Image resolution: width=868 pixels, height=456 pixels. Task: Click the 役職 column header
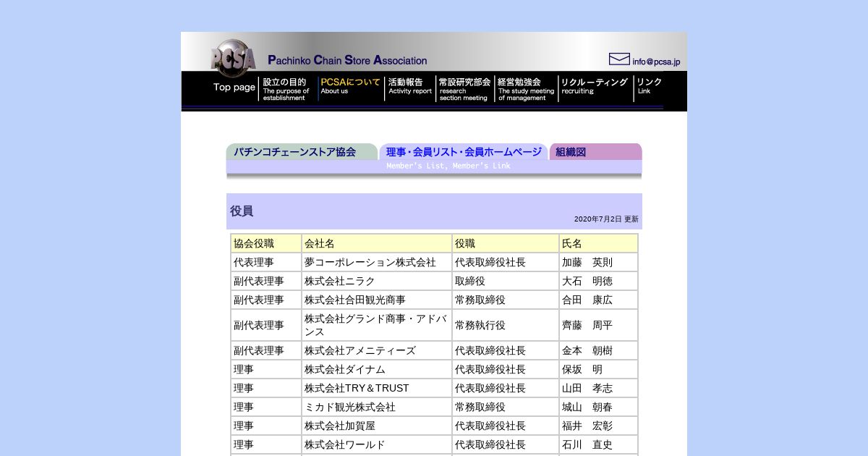coord(506,243)
